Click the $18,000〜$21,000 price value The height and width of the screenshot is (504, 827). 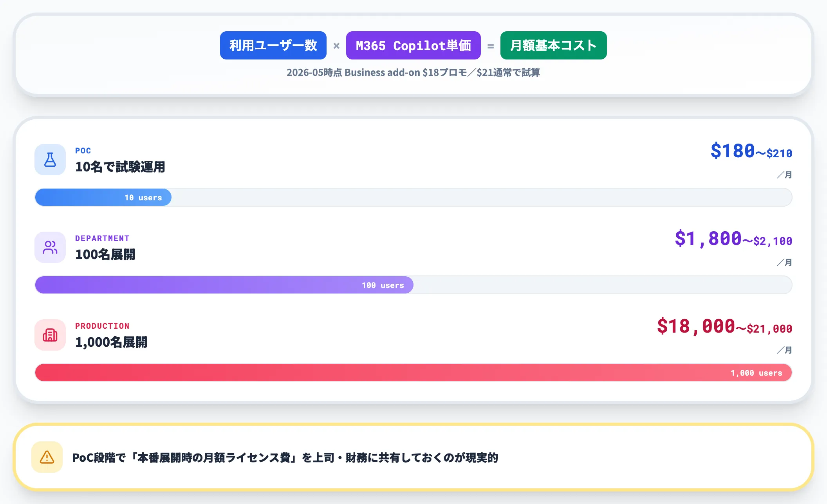[725, 326]
